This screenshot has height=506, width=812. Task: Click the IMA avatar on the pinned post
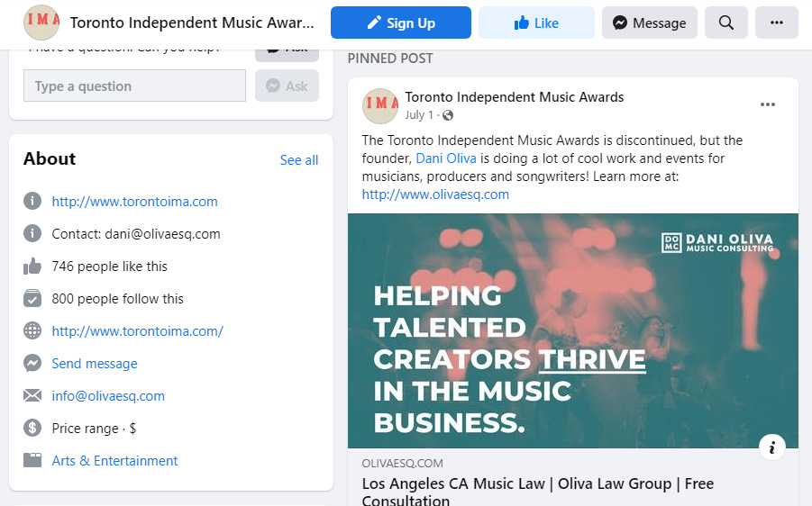[x=380, y=106]
